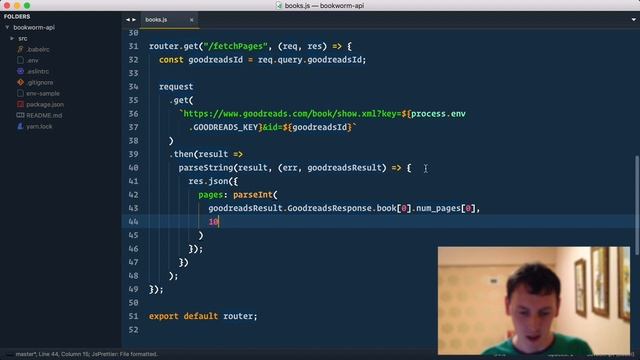
Task: Close the books.js tab
Action: 191,20
